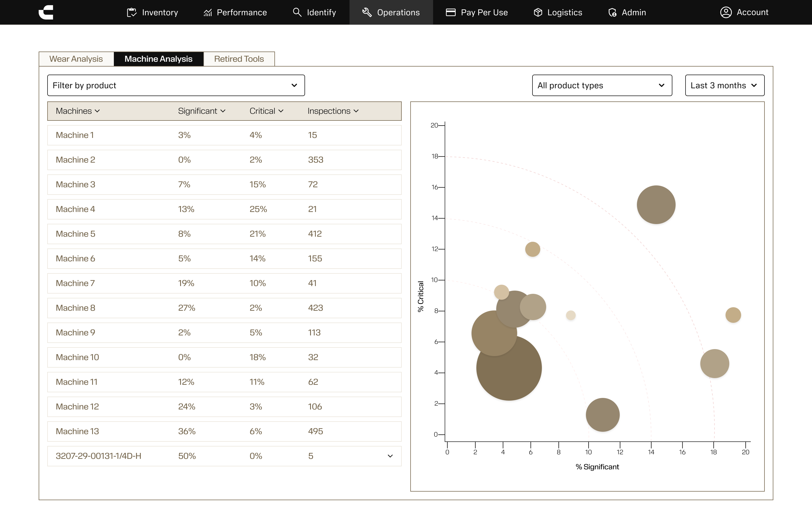
Task: Sort by the Significant column header
Action: [x=202, y=111]
